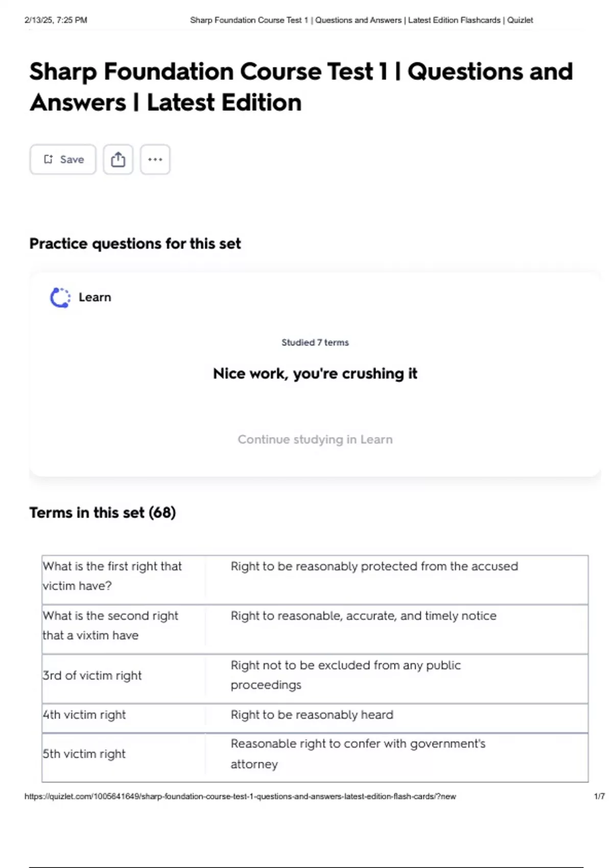Click the Learn label in practice card
The image size is (613, 868).
click(95, 297)
